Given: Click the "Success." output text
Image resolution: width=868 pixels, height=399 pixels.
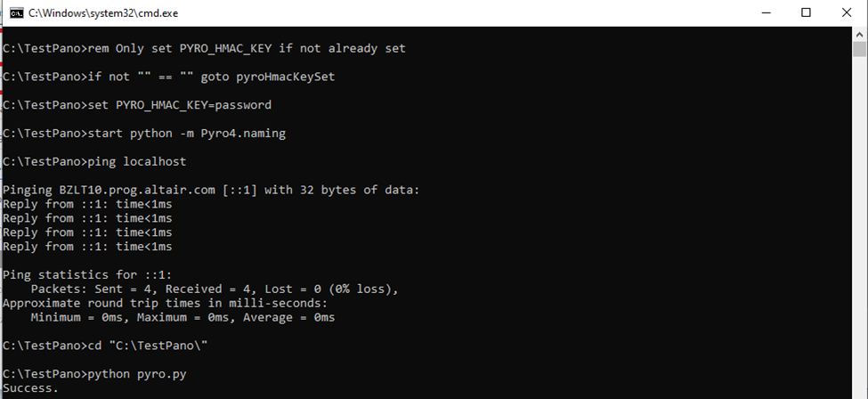Looking at the screenshot, I should coord(31,388).
